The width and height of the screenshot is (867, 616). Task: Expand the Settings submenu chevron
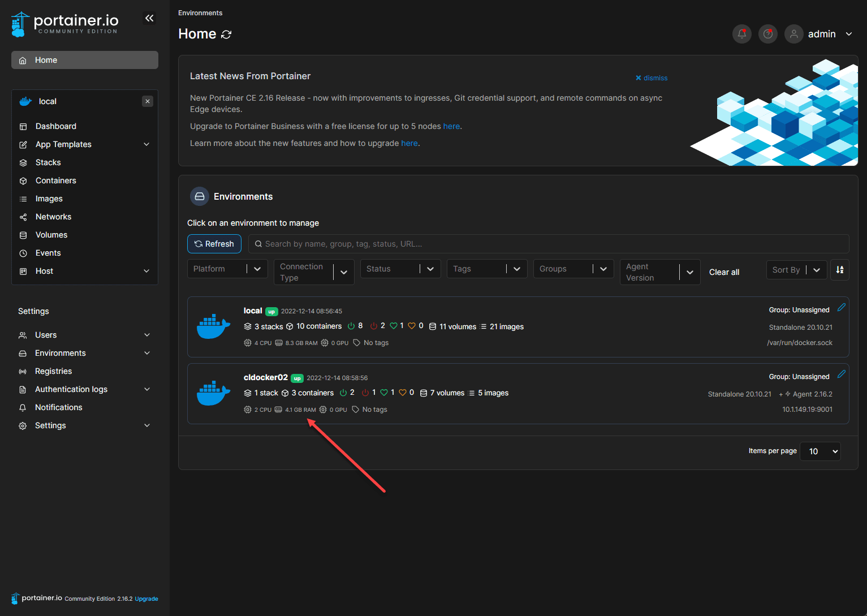point(147,425)
